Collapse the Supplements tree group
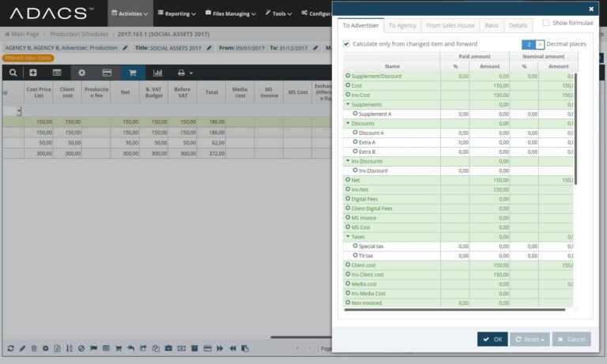 pyautogui.click(x=348, y=104)
